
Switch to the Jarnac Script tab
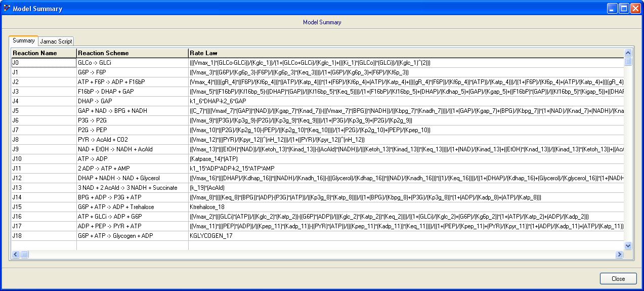coord(56,41)
